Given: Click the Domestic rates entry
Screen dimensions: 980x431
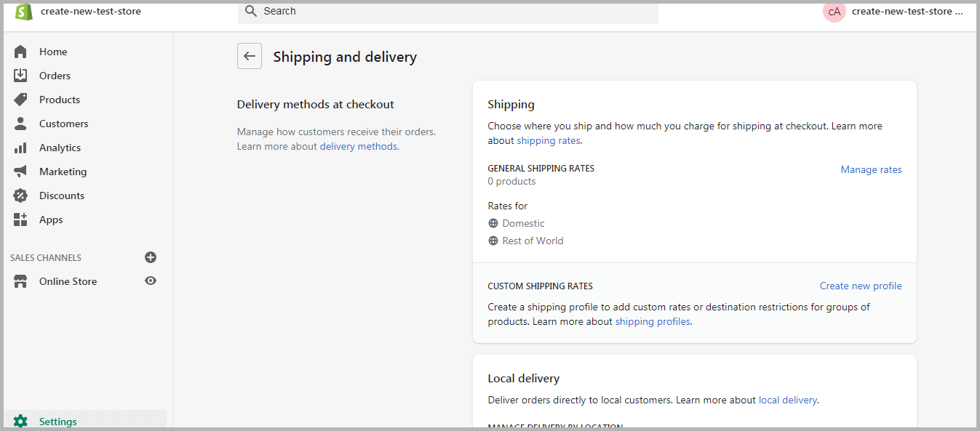Looking at the screenshot, I should click(523, 223).
